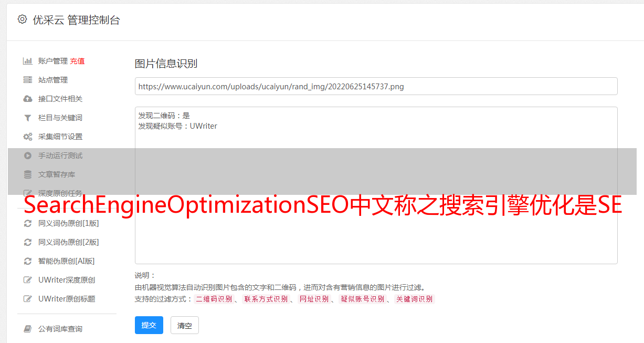This screenshot has height=343, width=644.
Task: Click the result line 发现疑似账号：UWriter
Action: click(177, 126)
